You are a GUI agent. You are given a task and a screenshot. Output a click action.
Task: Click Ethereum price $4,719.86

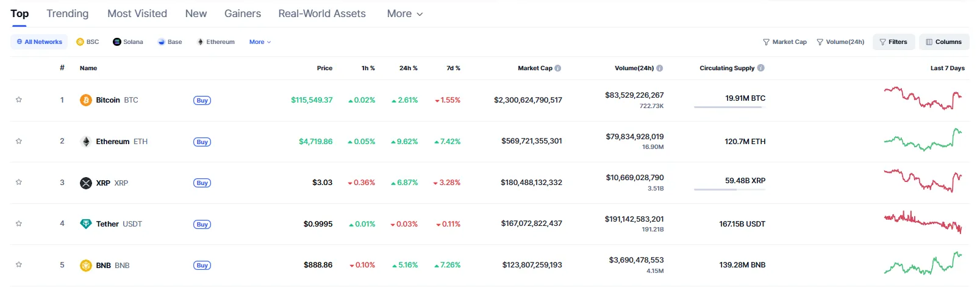[316, 142]
